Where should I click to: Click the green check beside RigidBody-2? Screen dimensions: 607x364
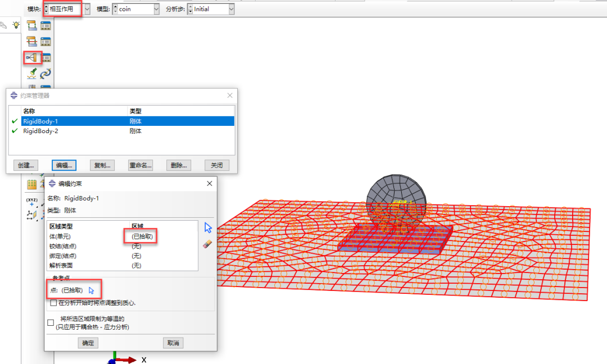tap(15, 131)
